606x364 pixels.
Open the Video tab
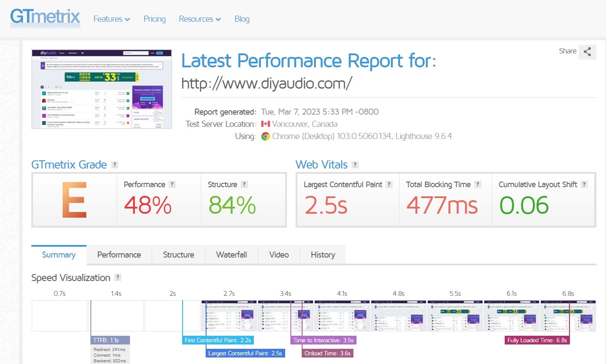point(279,255)
